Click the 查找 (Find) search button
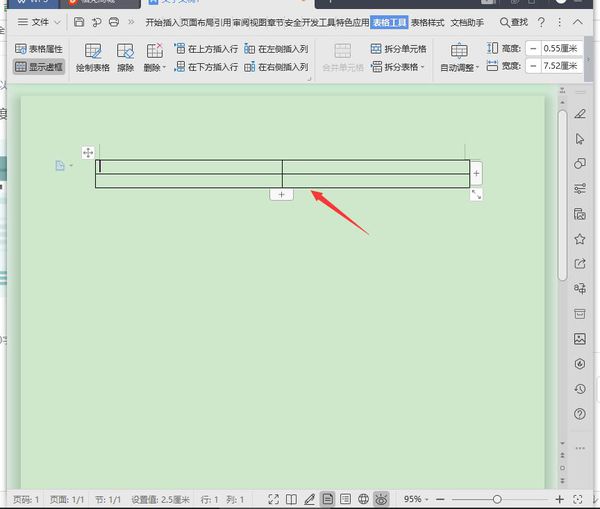Image resolution: width=600 pixels, height=509 pixels. tap(514, 22)
